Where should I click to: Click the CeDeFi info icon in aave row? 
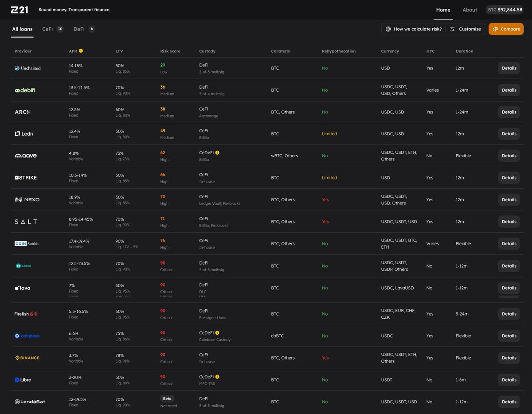pos(217,152)
